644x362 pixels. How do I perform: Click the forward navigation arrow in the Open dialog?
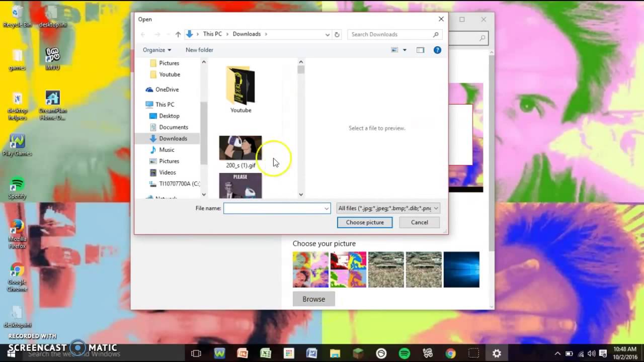point(157,34)
